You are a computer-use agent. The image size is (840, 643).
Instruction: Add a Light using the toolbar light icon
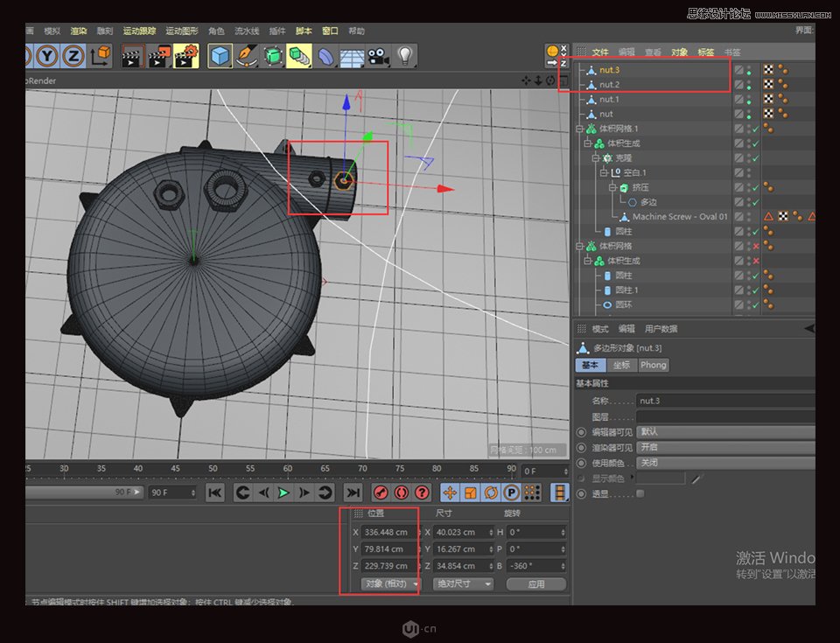405,55
